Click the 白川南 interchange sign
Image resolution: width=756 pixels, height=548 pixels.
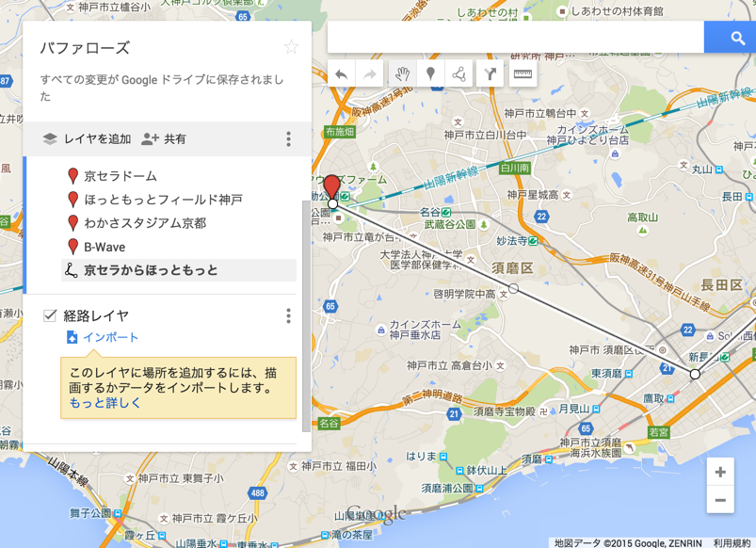tap(515, 168)
